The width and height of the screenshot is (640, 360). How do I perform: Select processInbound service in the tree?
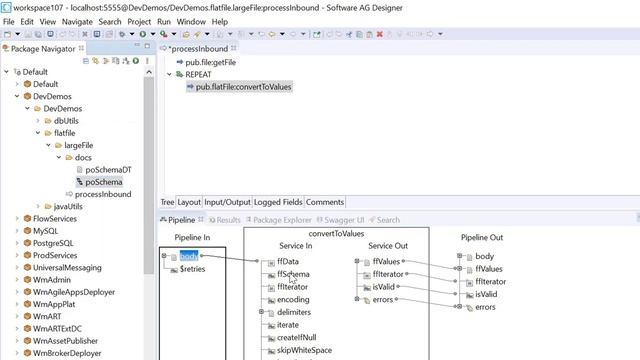[x=103, y=194]
